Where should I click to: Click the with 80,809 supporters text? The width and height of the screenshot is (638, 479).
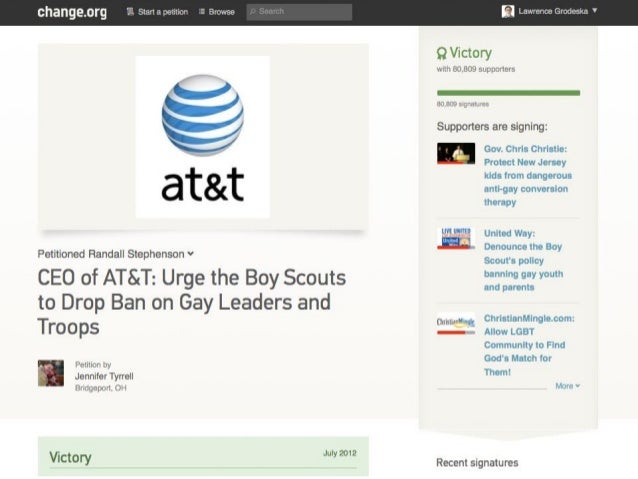[x=476, y=69]
